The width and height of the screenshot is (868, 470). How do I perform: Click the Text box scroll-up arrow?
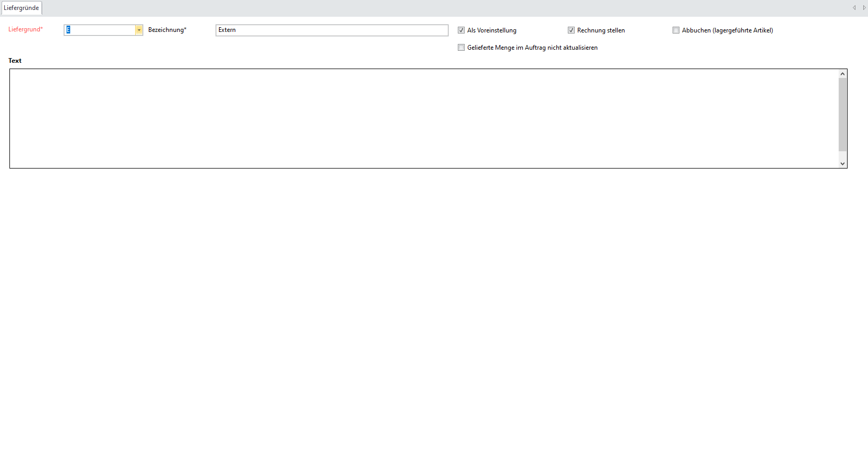coord(842,74)
